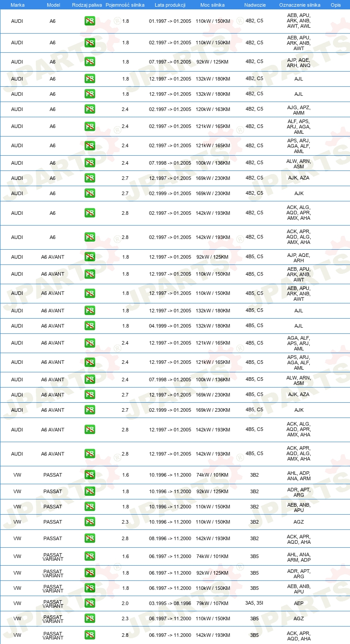Screen dimensions: 350x644
Task: Click petrol icon in A6 2.4 100kW / 136KM row (not Avant)
Action: (x=90, y=163)
